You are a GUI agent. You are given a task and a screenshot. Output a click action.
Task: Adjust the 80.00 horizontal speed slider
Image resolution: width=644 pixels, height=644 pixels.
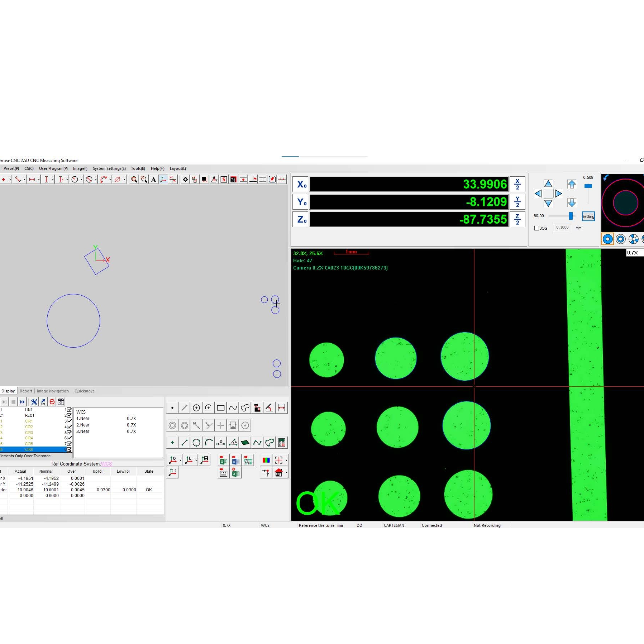click(x=571, y=216)
